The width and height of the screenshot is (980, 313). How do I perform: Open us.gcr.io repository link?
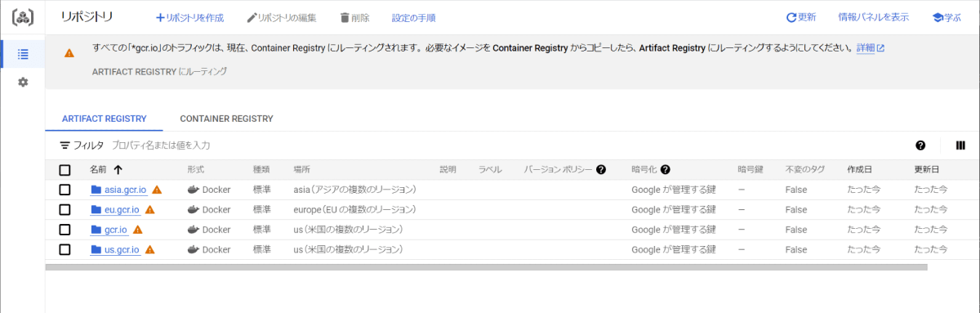pyautogui.click(x=122, y=249)
